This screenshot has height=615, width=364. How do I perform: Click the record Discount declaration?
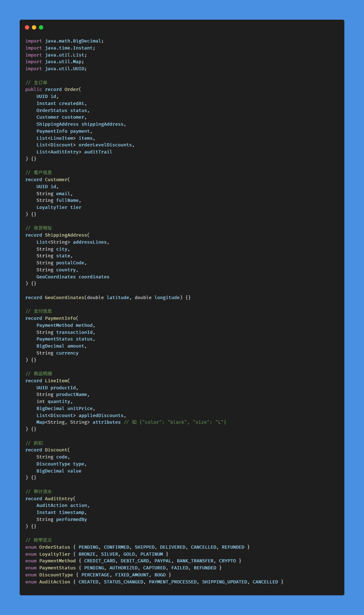(47, 450)
